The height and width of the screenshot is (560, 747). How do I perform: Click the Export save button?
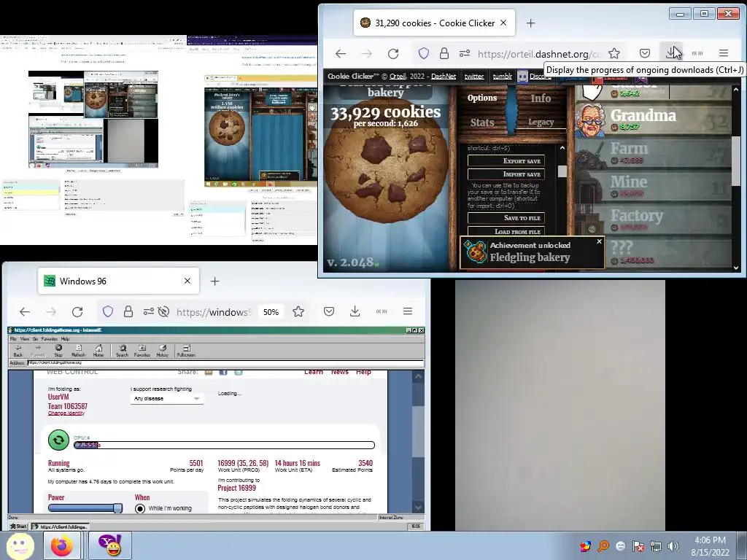[x=506, y=161]
